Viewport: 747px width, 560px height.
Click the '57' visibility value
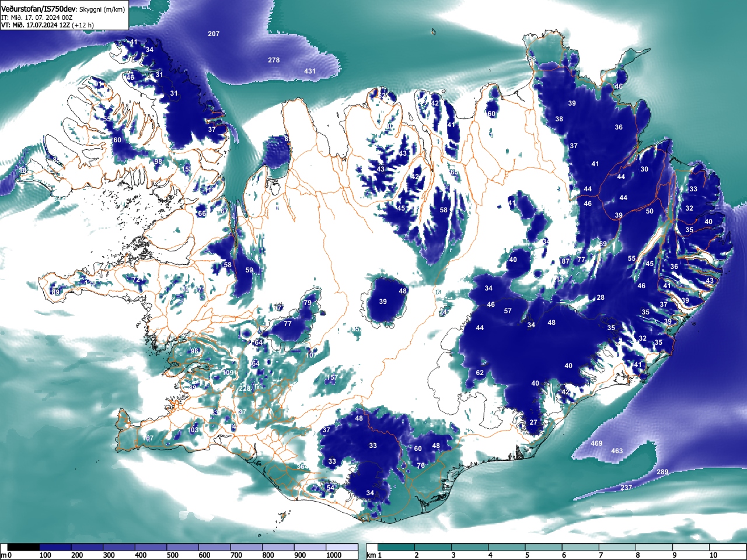coord(508,311)
